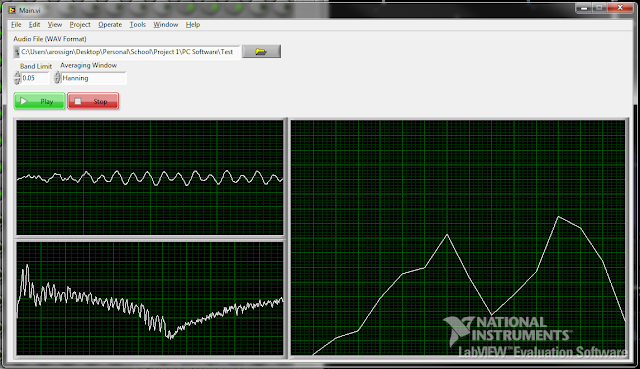640x369 pixels.
Task: Open the Window menu
Action: (x=166, y=24)
